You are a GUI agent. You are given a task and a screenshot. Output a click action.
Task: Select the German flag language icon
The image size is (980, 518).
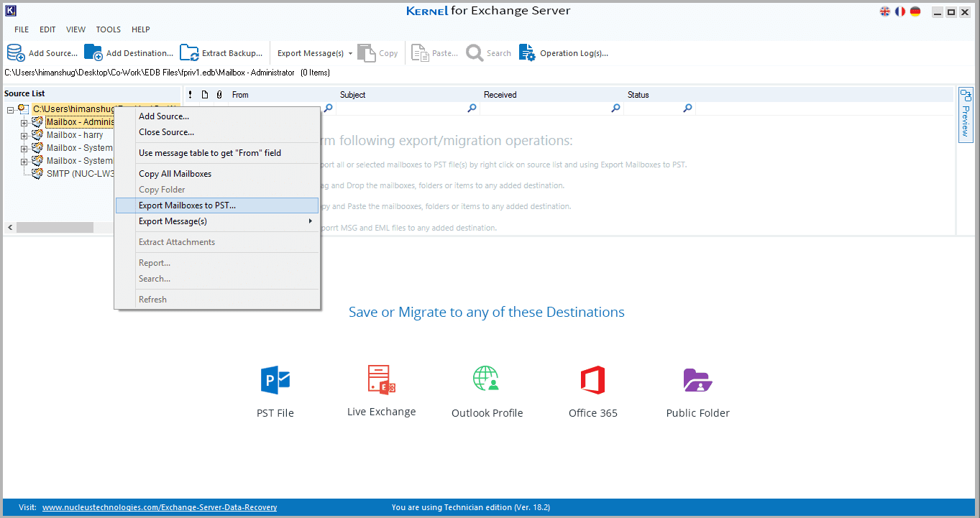[915, 11]
